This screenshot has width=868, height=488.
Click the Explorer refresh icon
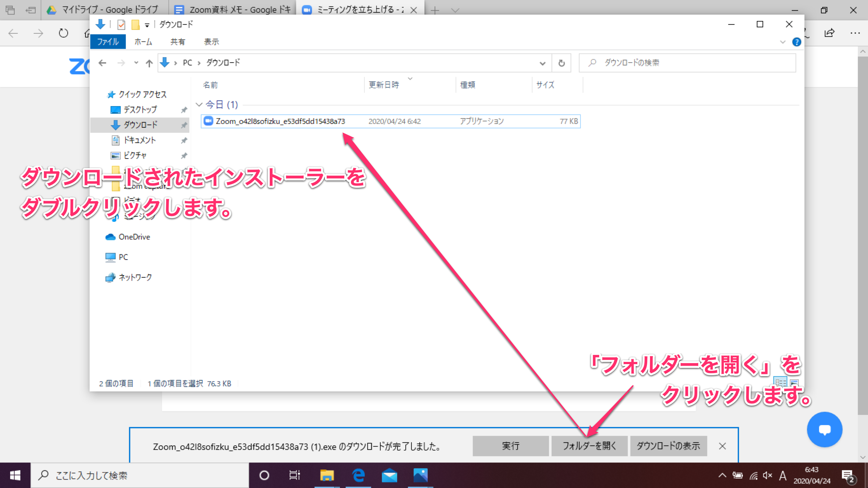coord(561,63)
